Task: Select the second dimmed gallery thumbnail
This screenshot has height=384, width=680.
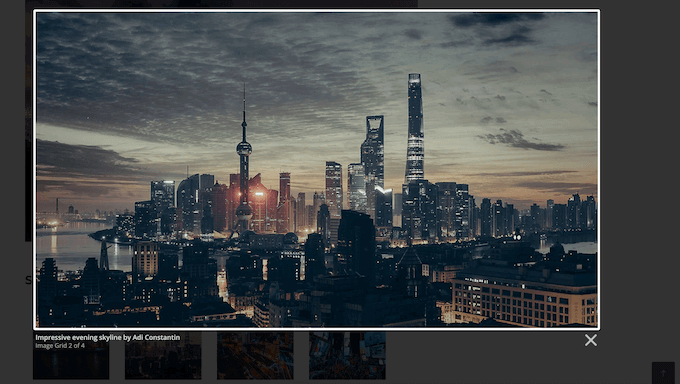Action: point(163,355)
